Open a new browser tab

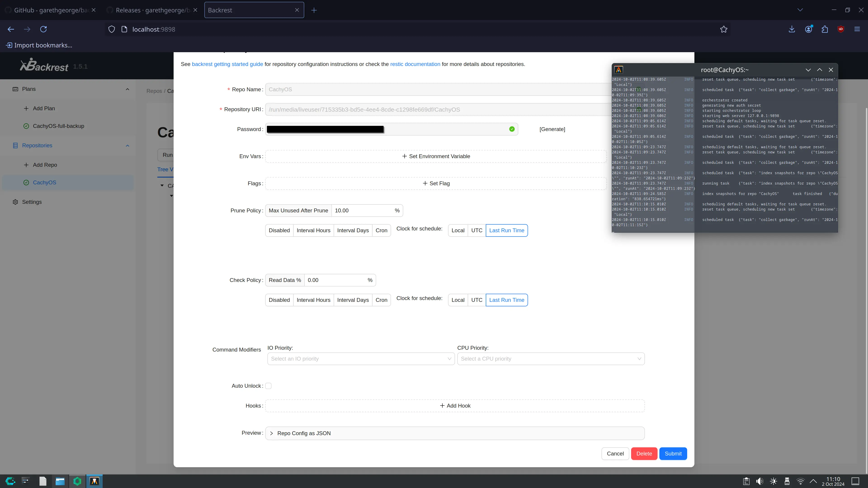(314, 10)
